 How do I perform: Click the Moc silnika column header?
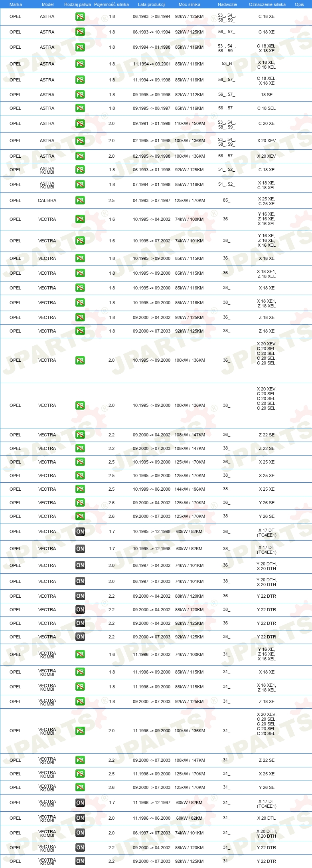point(190,4)
